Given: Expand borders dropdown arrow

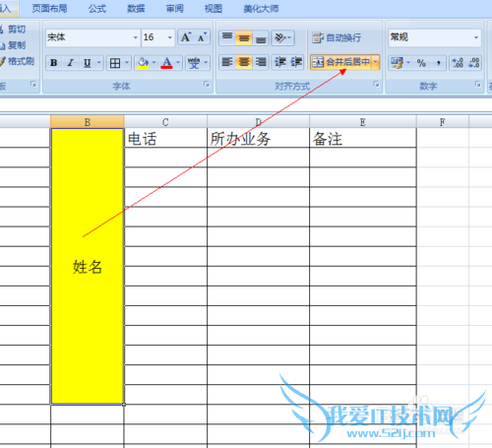Looking at the screenshot, I should point(127,63).
